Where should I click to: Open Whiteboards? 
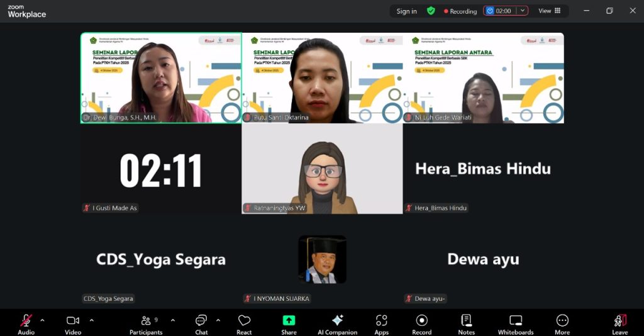[516, 323]
